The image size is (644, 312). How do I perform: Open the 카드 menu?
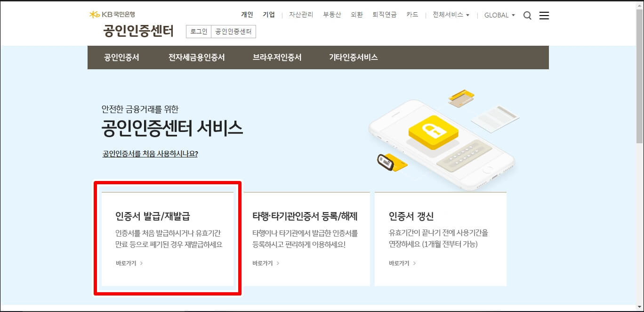412,15
